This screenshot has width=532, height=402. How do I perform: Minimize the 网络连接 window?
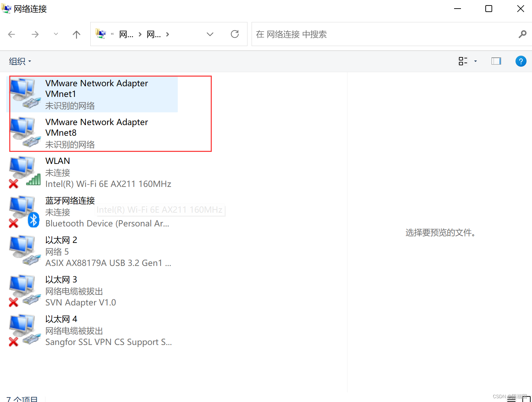point(458,9)
